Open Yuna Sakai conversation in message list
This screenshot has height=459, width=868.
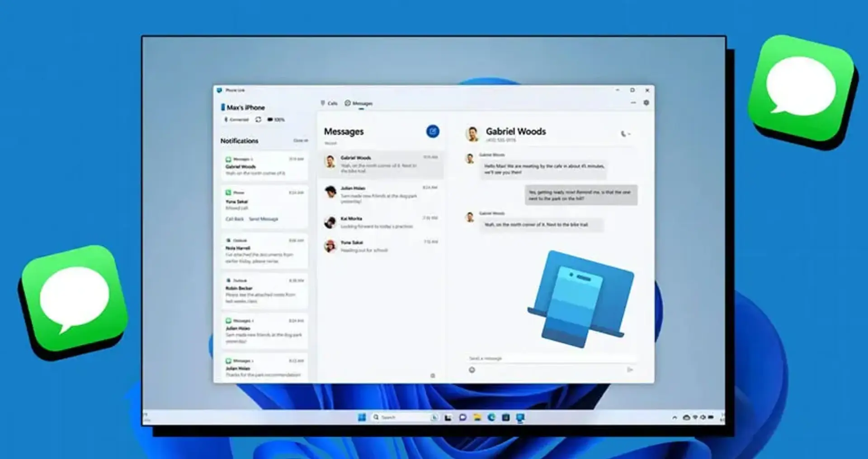tap(381, 246)
